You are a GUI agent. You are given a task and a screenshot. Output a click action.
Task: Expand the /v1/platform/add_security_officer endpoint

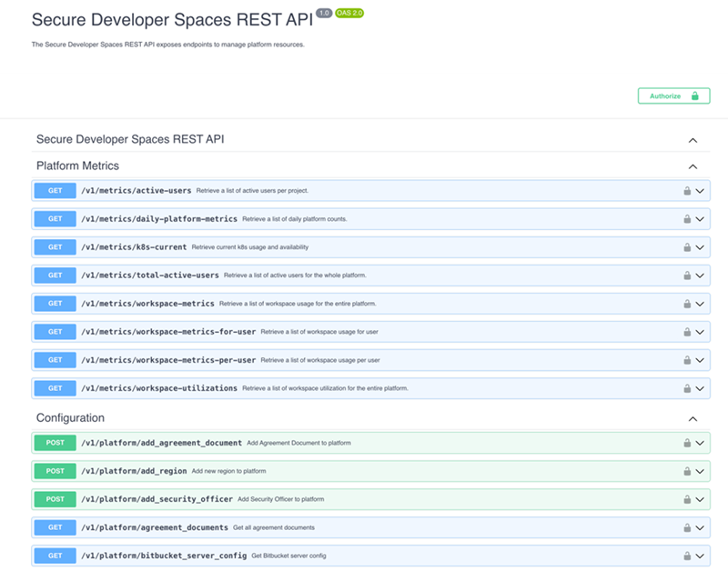pos(700,498)
